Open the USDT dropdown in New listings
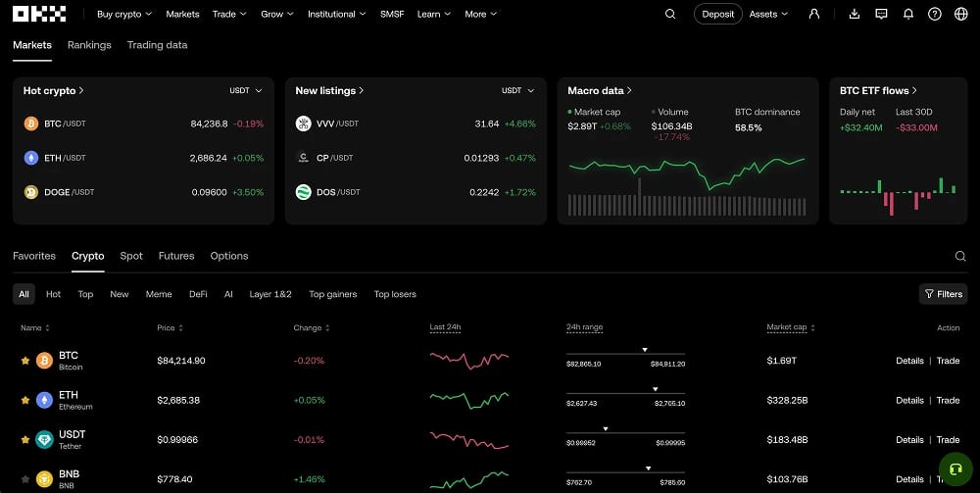 [518, 90]
